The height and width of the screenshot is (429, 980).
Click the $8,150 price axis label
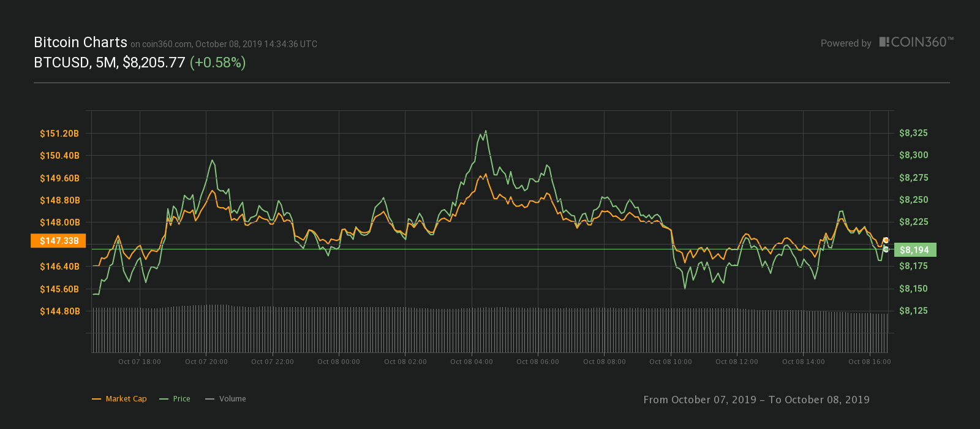pyautogui.click(x=913, y=289)
